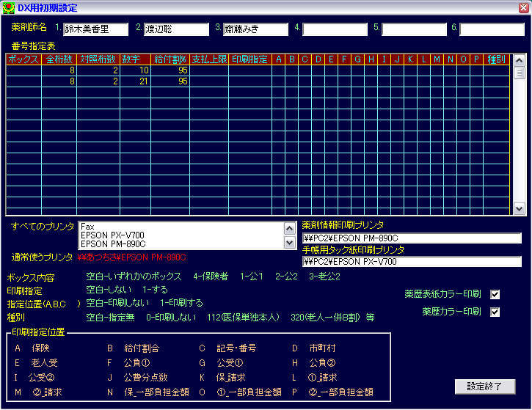
Task: Click red 通常使うプリンタ value EPSON PM-890C
Action: point(131,257)
